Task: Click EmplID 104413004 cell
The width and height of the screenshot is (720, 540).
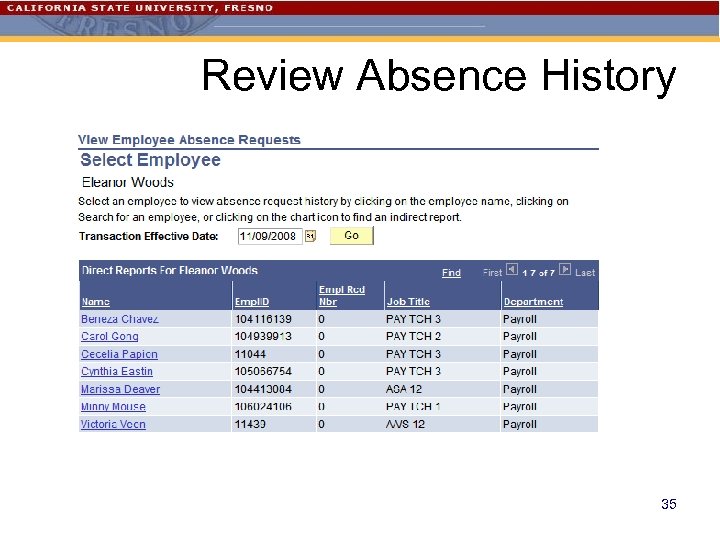Action: [x=263, y=389]
